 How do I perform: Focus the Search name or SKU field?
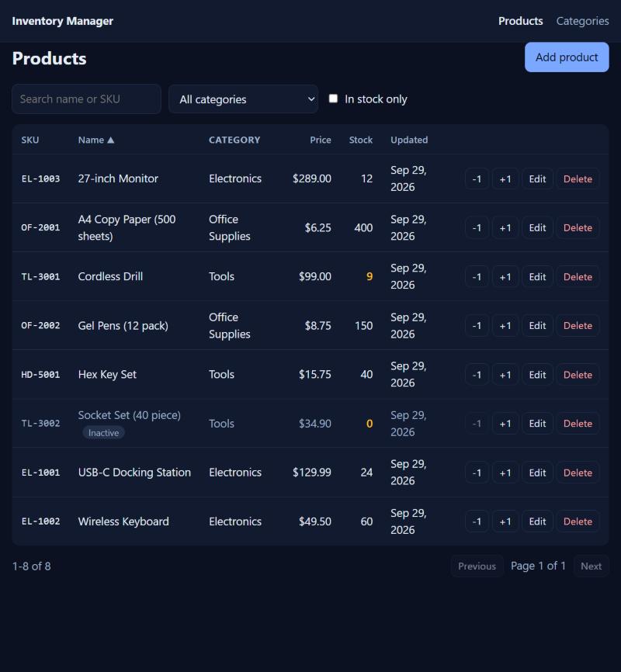[x=87, y=99]
